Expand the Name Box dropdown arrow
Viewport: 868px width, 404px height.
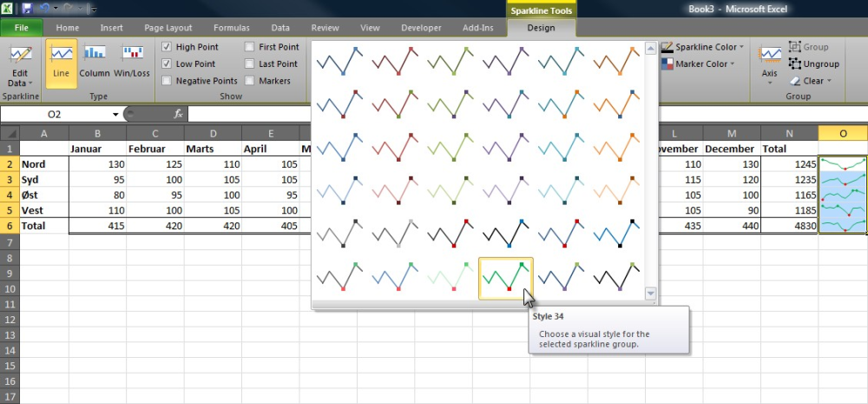coord(115,114)
